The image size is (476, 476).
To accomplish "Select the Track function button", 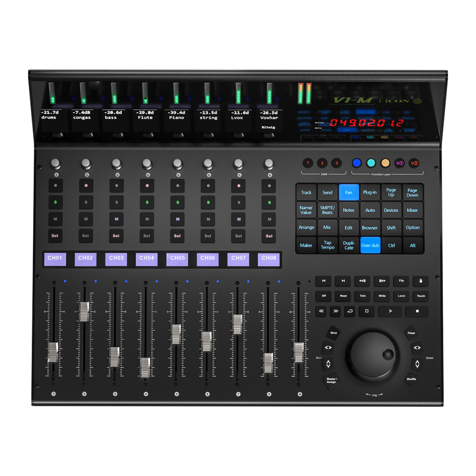I will [306, 192].
